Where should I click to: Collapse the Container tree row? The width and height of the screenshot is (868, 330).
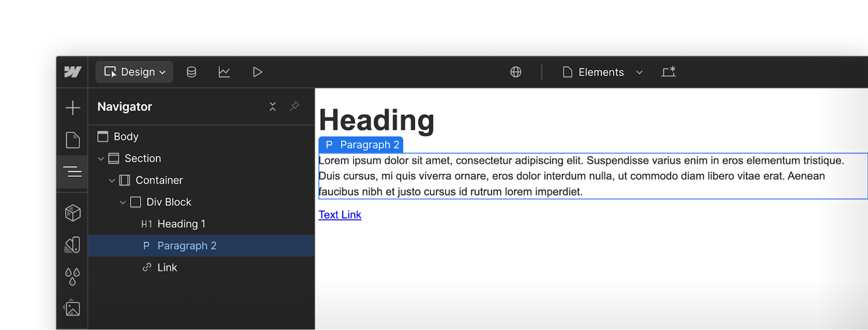pyautogui.click(x=112, y=180)
